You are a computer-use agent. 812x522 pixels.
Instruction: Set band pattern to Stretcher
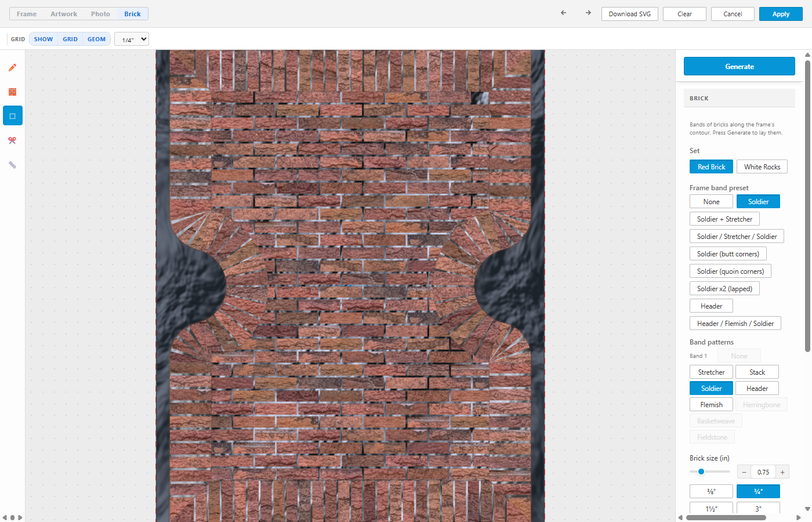point(711,372)
